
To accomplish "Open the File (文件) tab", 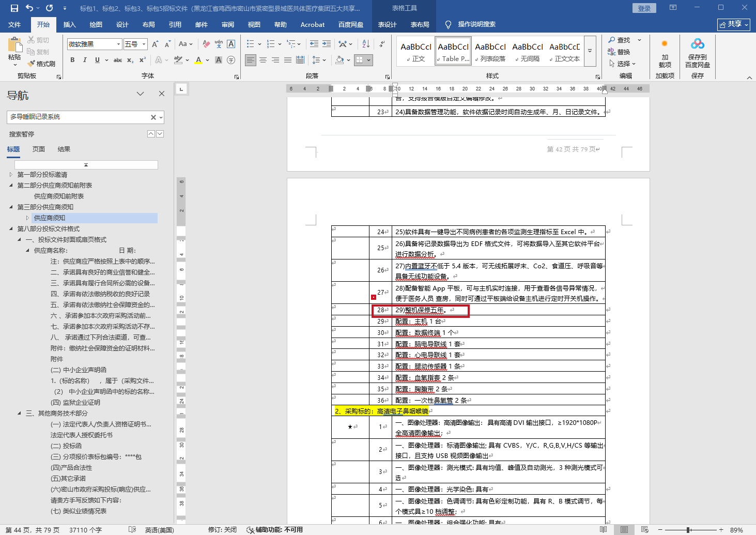I will coord(14,24).
